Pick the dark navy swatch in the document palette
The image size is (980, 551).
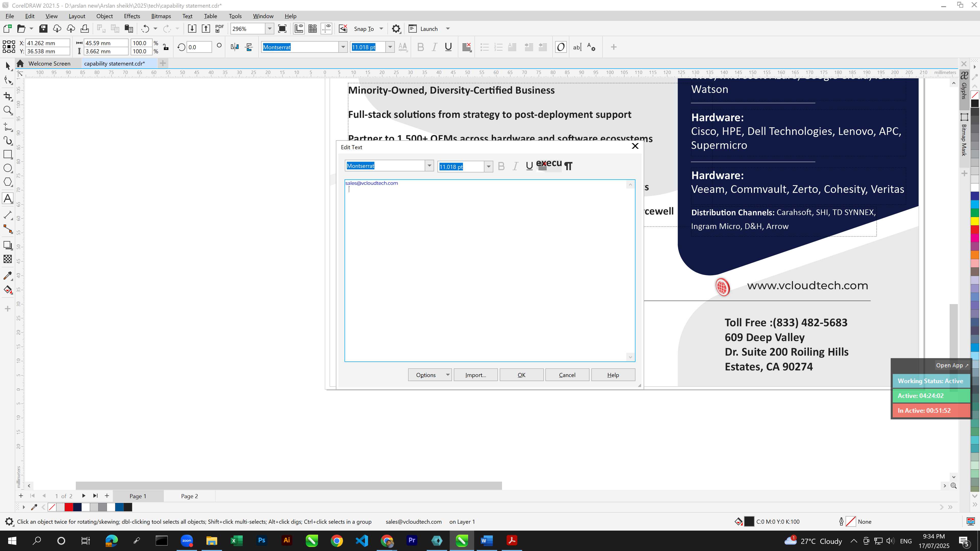tap(77, 507)
